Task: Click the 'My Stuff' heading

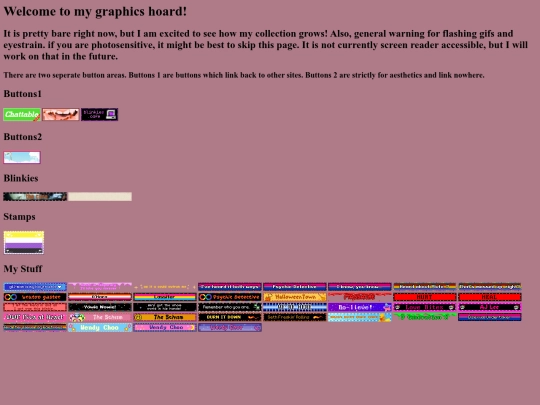Action: 23,269
